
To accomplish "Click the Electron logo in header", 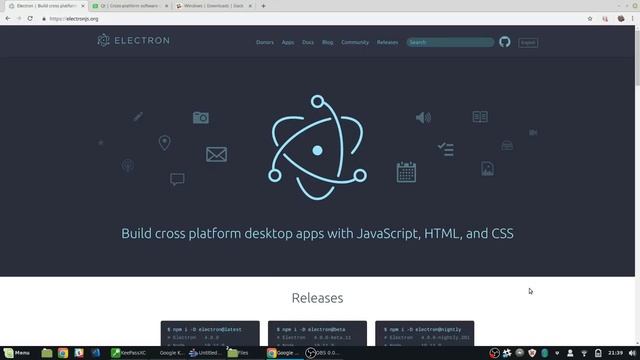I will (133, 40).
